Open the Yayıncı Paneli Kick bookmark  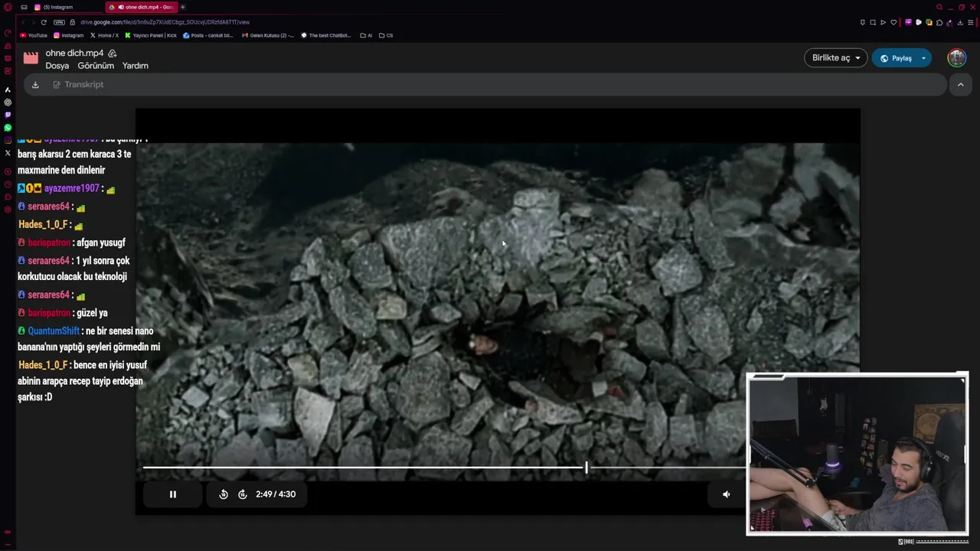click(151, 35)
